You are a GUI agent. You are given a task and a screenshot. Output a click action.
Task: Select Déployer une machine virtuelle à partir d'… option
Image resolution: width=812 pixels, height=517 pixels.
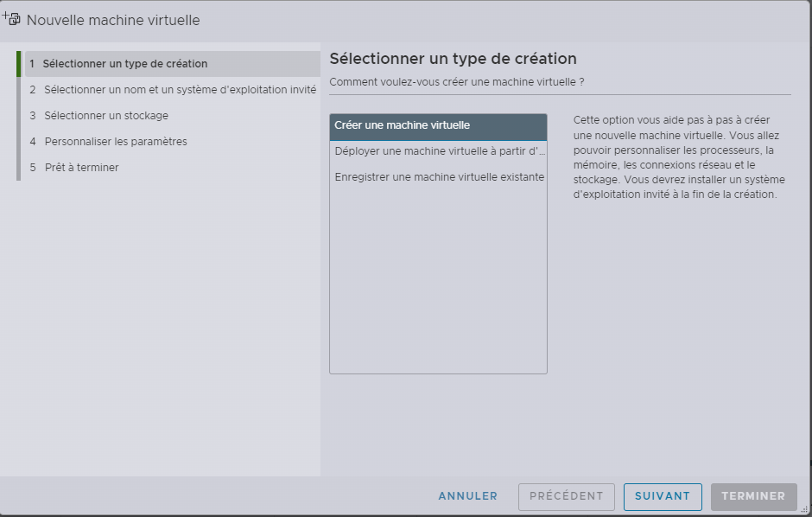[438, 151]
